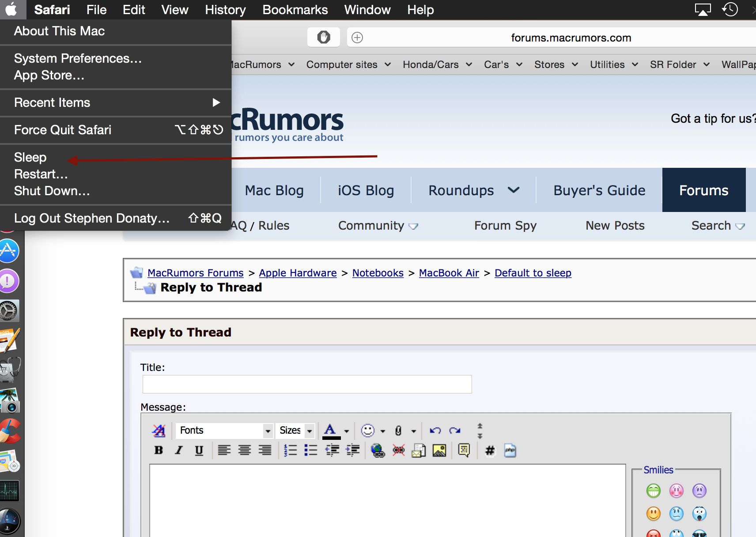Switch to the Forums tab
This screenshot has width=756, height=537.
coord(704,190)
